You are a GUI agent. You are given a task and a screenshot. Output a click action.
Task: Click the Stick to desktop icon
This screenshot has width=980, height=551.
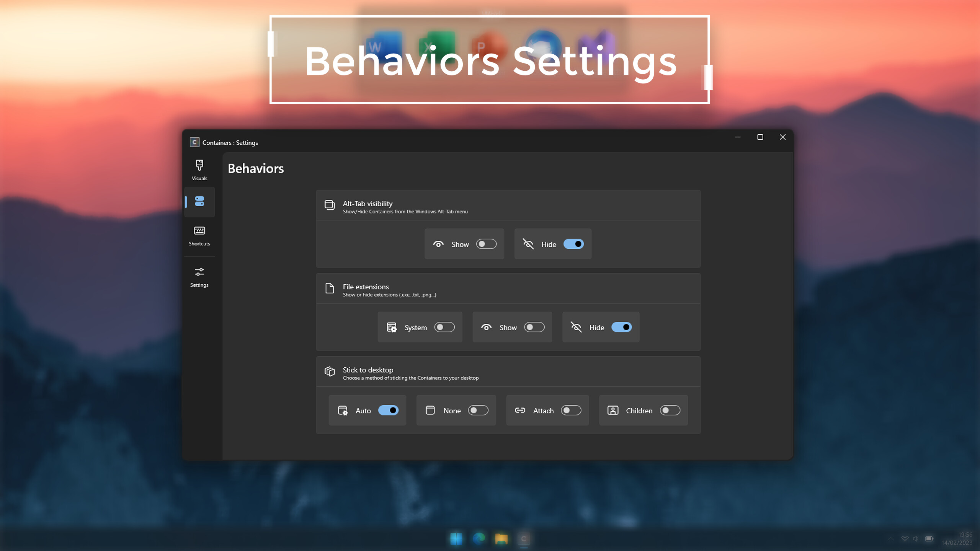[329, 371]
